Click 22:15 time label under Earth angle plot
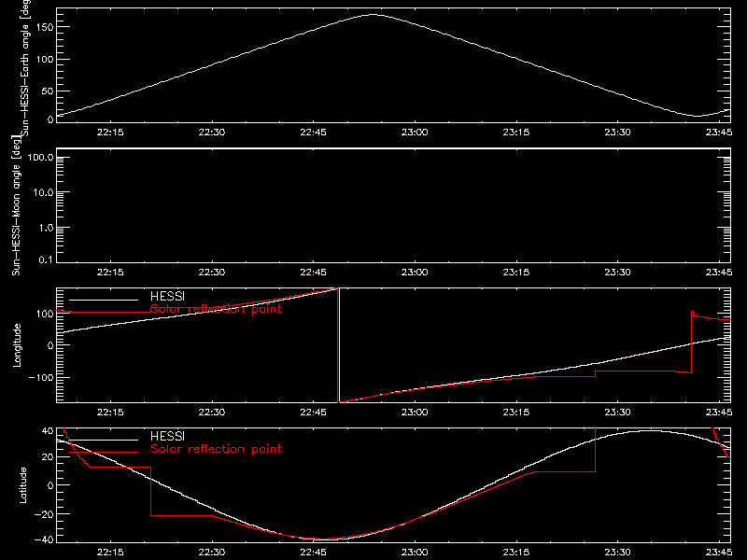This screenshot has width=747, height=560. pos(110,133)
